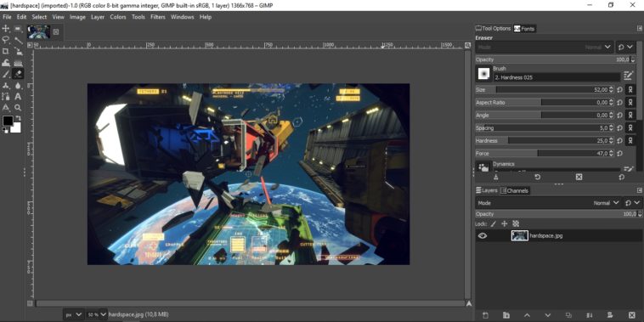This screenshot has height=322, width=644.
Task: Open the Windows menu
Action: 182,17
